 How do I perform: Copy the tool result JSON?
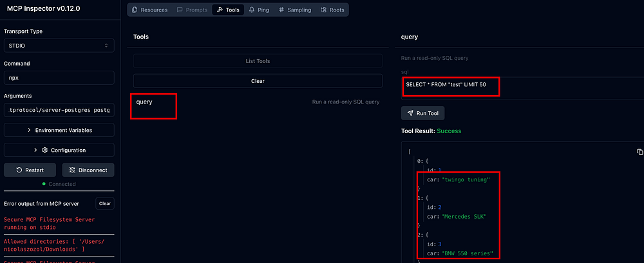639,152
